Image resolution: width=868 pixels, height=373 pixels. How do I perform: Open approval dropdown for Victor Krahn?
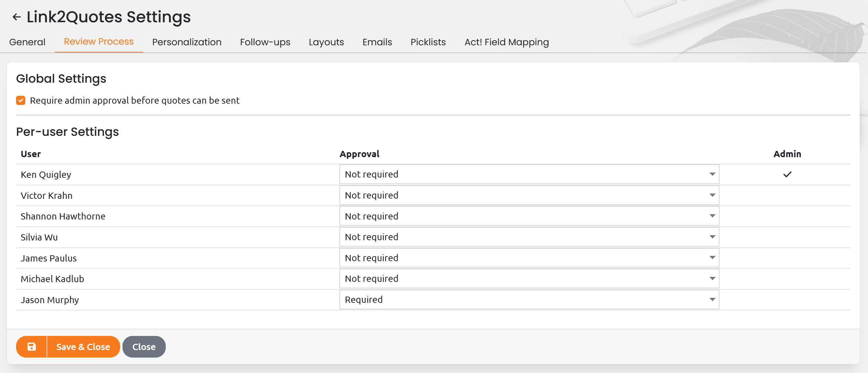point(529,195)
